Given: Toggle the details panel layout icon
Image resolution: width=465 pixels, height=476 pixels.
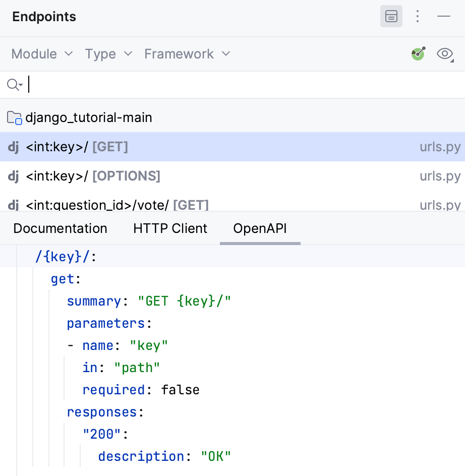Looking at the screenshot, I should pos(391,16).
